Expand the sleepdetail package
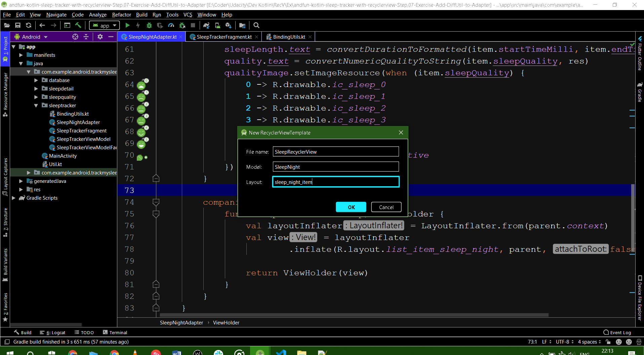This screenshot has width=644, height=355. (x=36, y=89)
